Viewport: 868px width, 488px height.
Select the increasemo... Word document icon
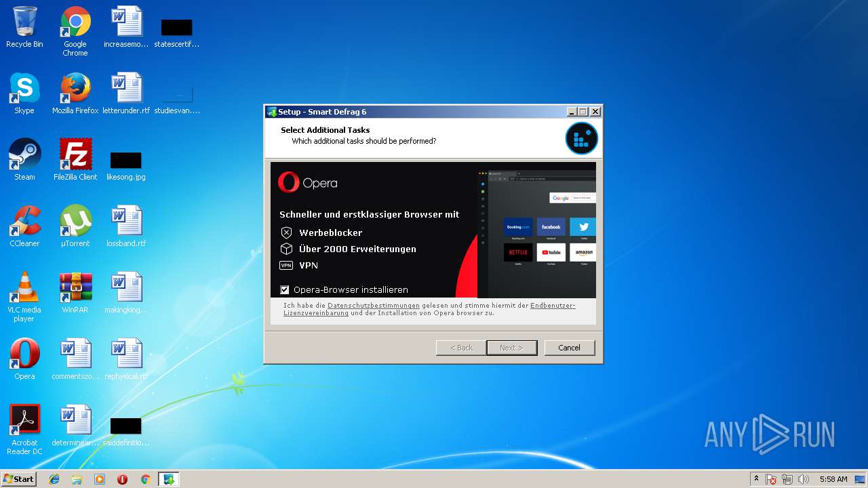(x=126, y=27)
